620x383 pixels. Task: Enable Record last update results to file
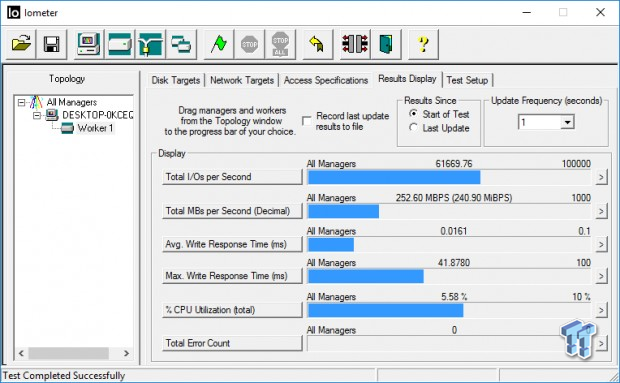coord(306,121)
